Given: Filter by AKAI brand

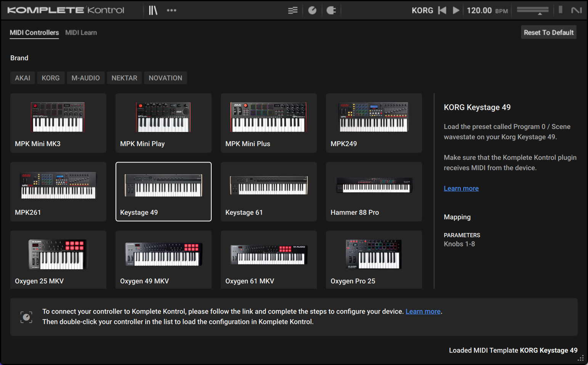Looking at the screenshot, I should [22, 78].
